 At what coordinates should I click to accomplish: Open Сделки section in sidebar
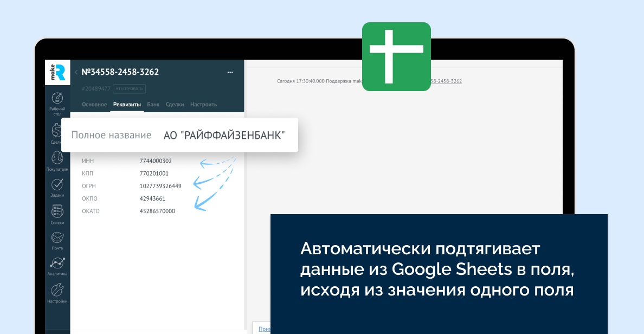coord(57,134)
